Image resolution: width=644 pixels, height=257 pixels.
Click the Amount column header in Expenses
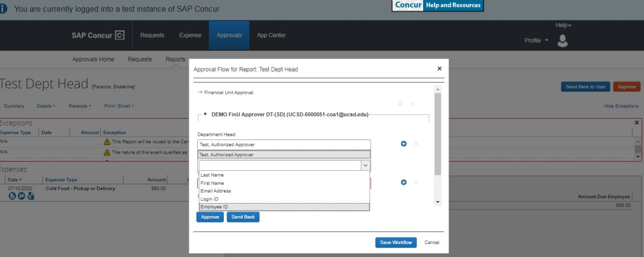[x=156, y=180]
